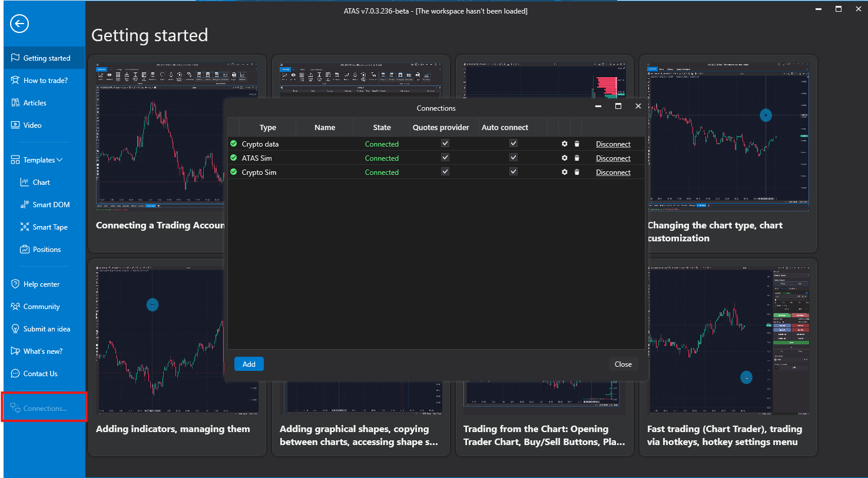Open settings gear for Crypto Sim connection
Viewport: 868px width, 478px height.
(x=565, y=172)
